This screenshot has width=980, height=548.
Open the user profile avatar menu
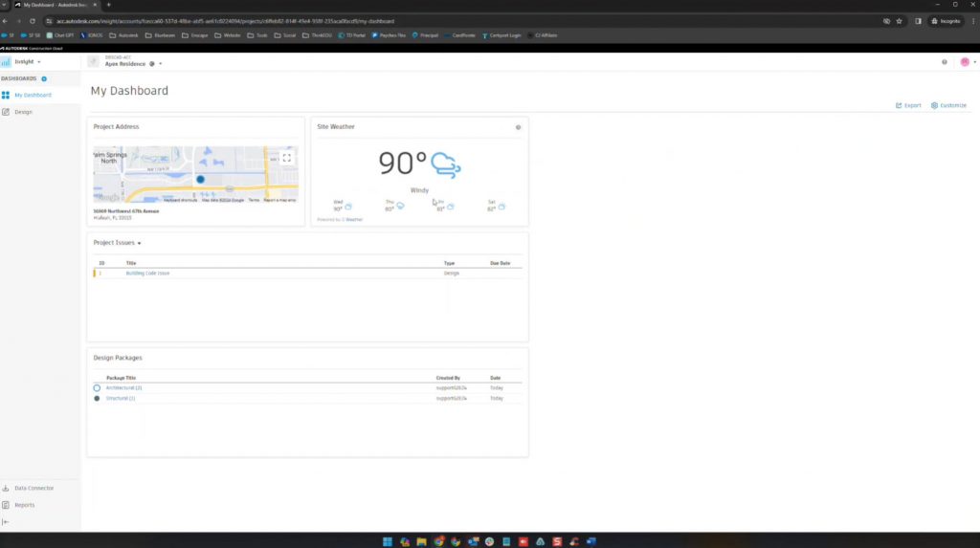pos(966,62)
